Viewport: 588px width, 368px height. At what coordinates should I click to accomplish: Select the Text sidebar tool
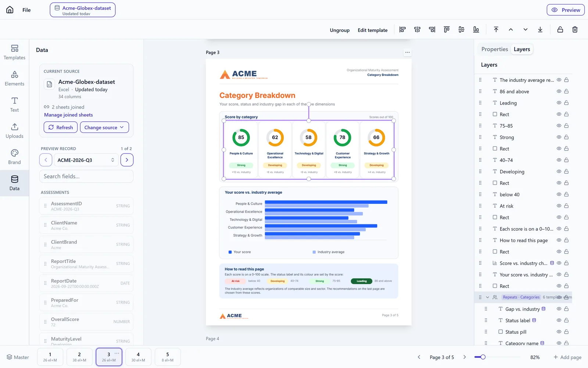[15, 105]
